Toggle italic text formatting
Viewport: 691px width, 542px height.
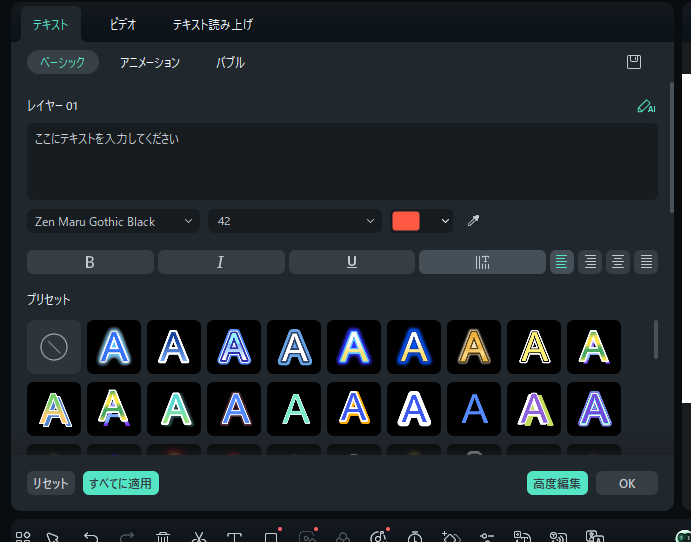pos(220,262)
